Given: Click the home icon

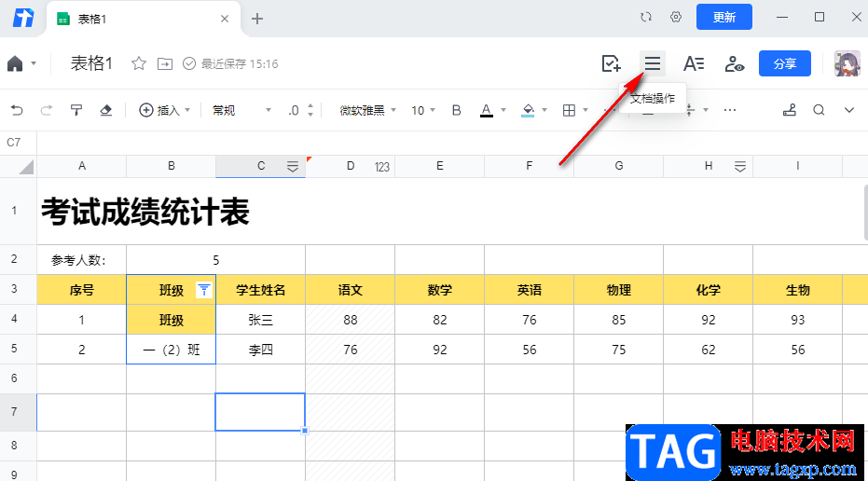Looking at the screenshot, I should (15, 63).
